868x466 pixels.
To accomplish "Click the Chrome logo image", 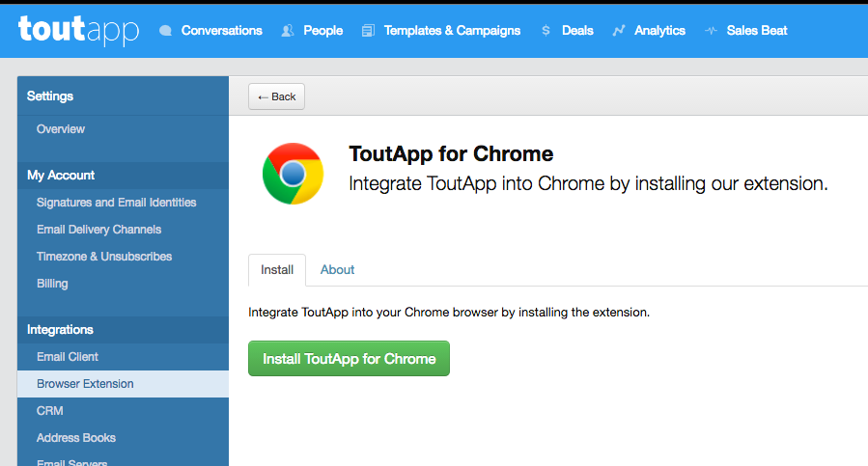I will tap(293, 174).
